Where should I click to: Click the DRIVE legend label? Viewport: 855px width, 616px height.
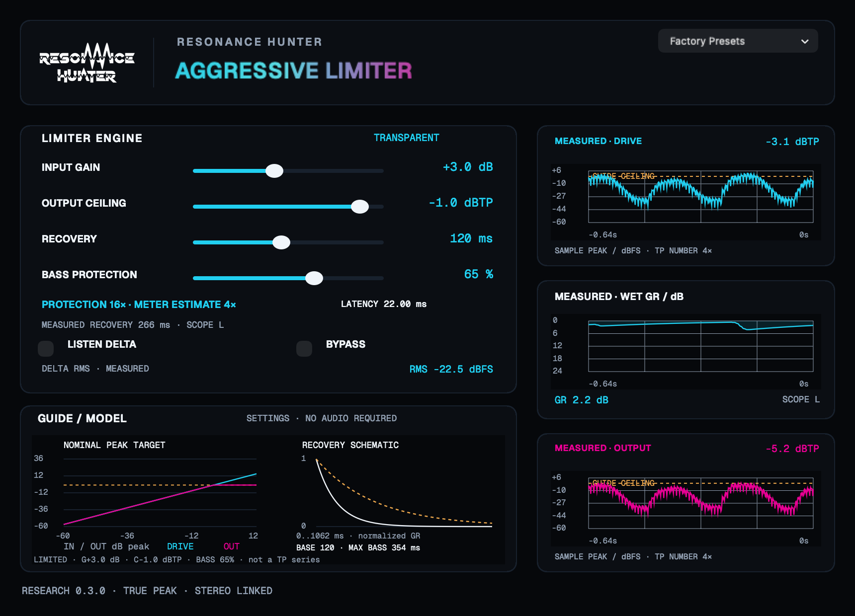click(180, 546)
